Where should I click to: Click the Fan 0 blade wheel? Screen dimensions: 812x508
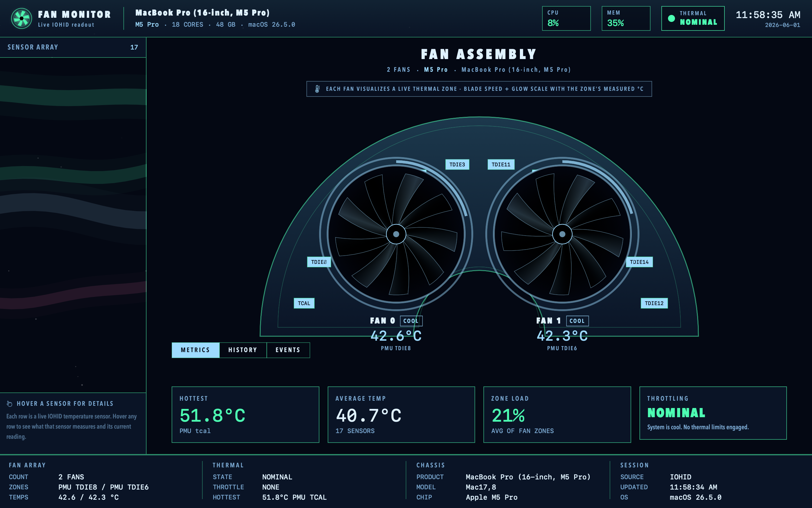[396, 234]
